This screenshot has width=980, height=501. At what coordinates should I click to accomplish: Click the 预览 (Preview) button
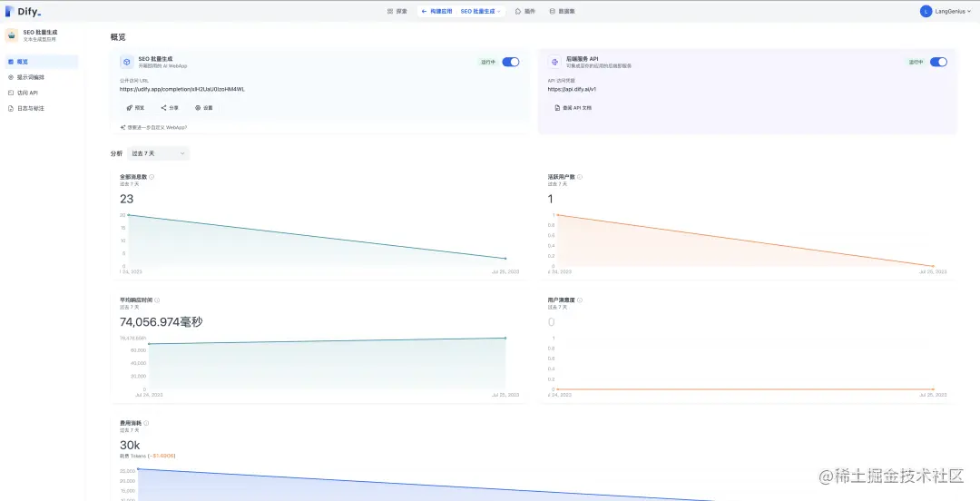(x=135, y=108)
